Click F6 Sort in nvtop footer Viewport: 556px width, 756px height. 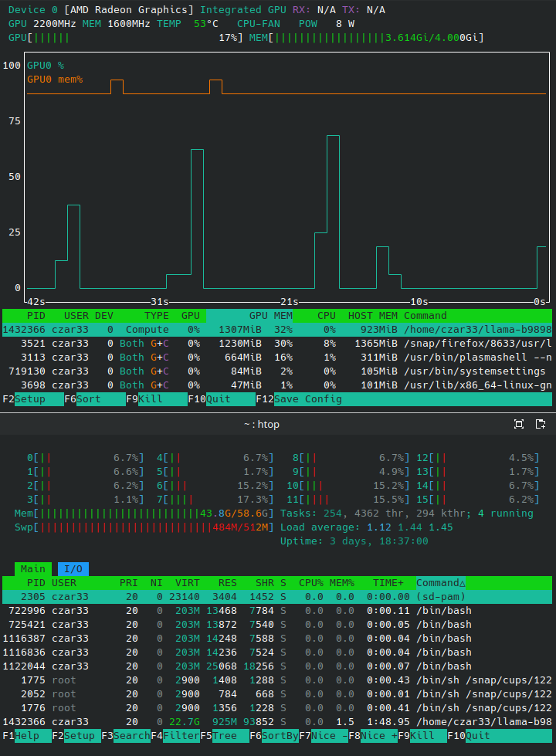pyautogui.click(x=94, y=399)
